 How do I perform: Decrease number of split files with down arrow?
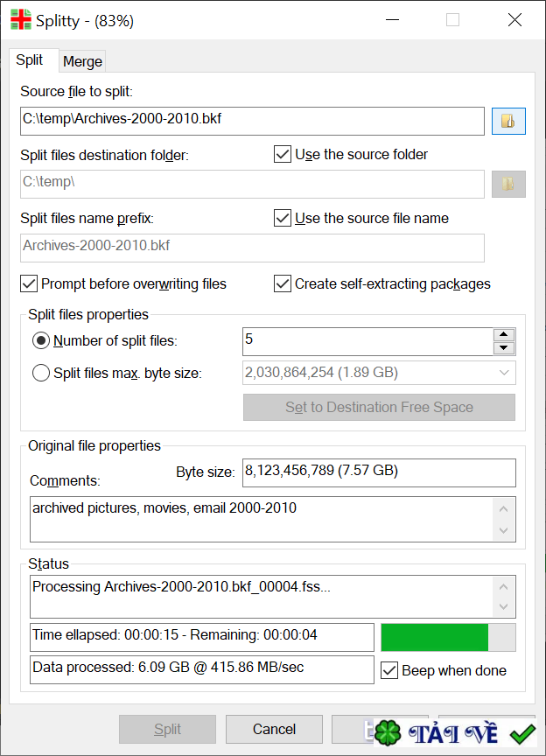502,348
